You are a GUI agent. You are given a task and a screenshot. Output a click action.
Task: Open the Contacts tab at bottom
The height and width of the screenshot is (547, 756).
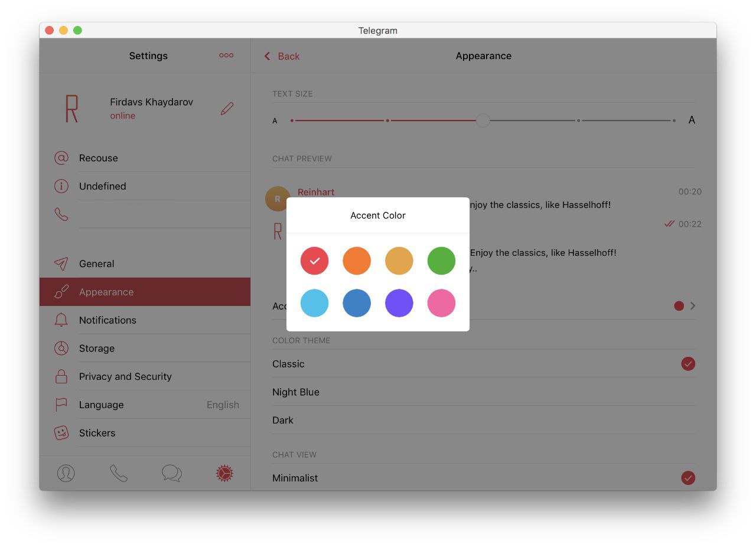coord(66,473)
